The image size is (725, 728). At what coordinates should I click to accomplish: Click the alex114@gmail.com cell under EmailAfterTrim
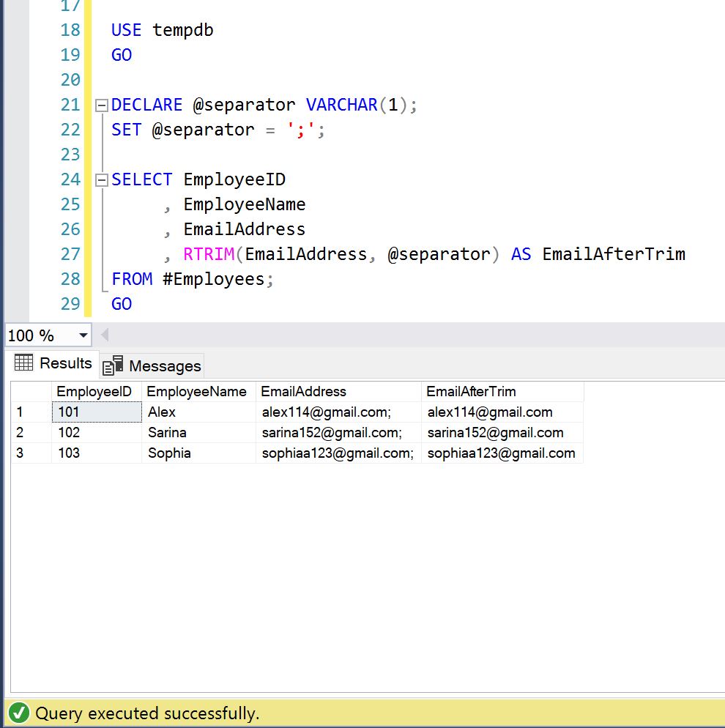tap(490, 412)
